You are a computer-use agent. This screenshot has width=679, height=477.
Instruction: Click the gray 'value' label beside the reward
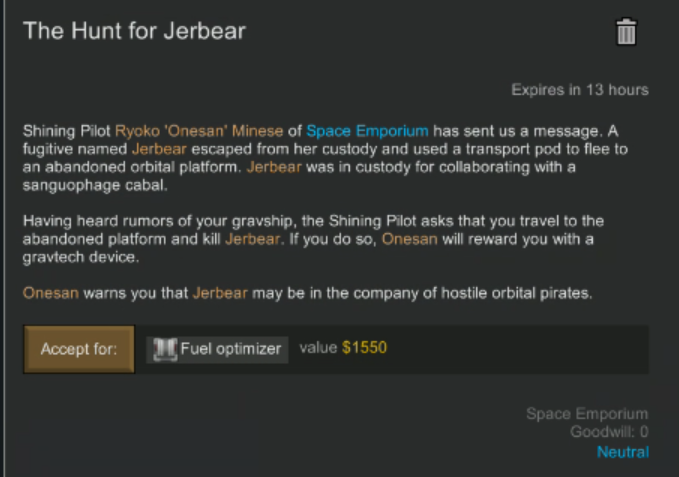318,348
